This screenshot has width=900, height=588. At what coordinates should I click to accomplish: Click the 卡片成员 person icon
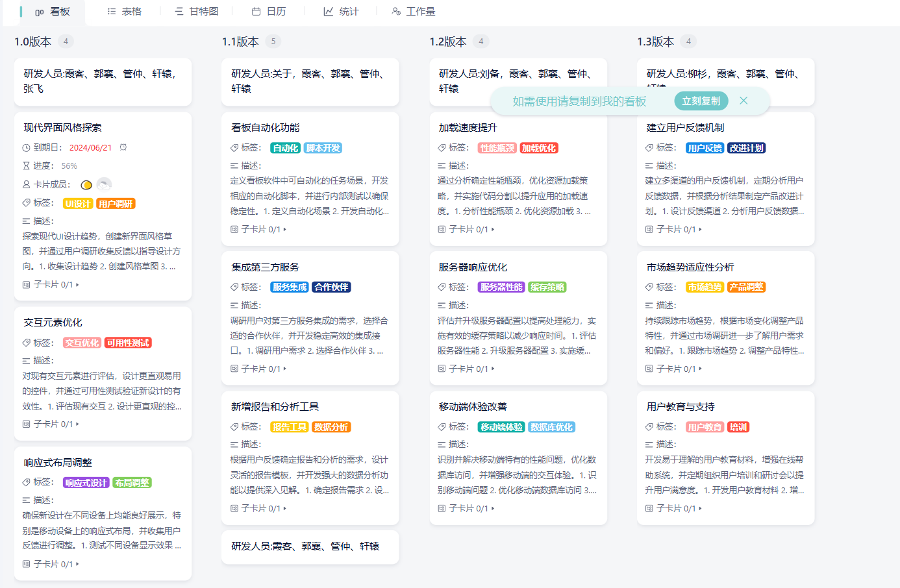(27, 184)
